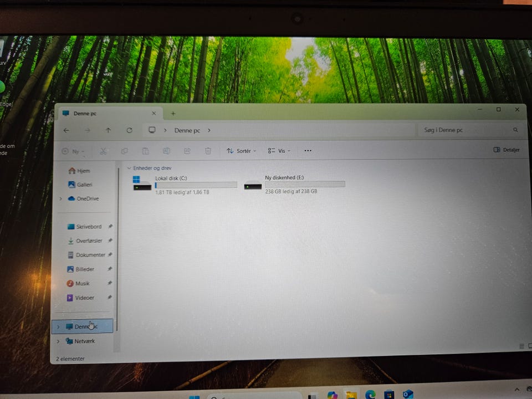This screenshot has height=399, width=532.
Task: Click the Denne pc breadcrumb in address bar
Action: [187, 130]
